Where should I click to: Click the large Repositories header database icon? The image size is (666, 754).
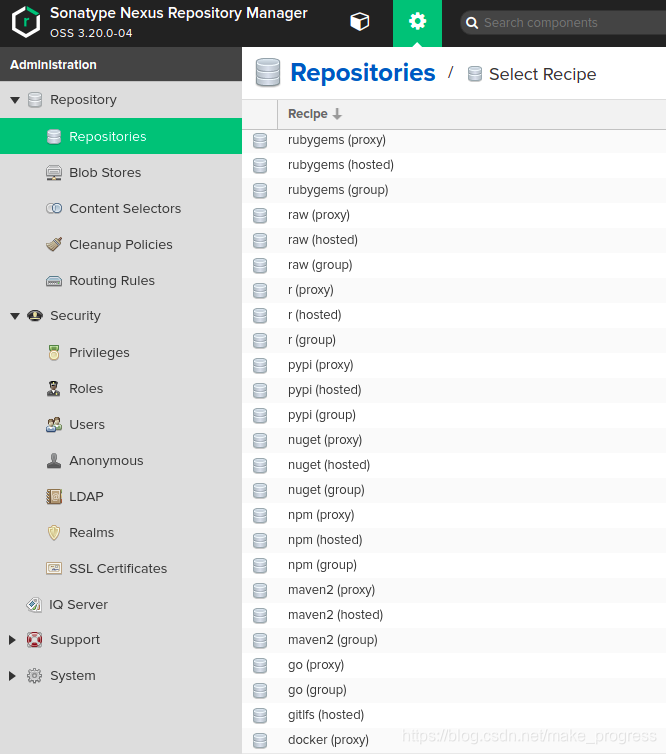point(268,73)
